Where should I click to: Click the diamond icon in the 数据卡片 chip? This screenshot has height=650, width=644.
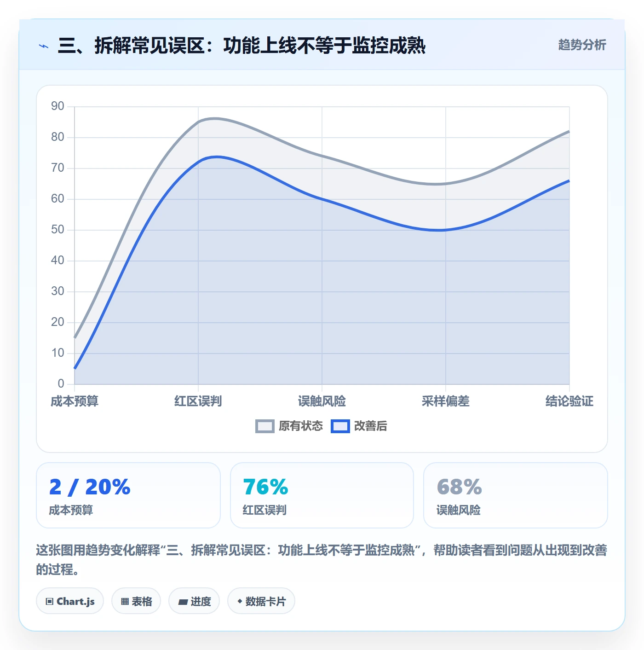pos(240,601)
